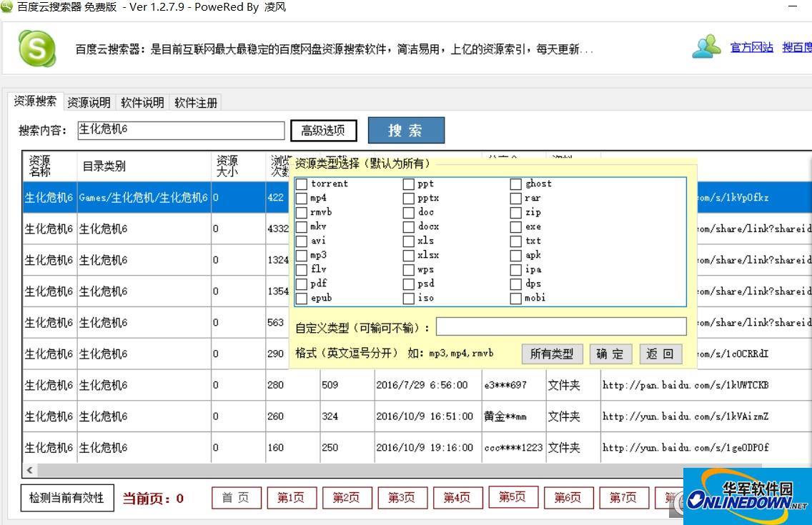Check the rar file type

[515, 198]
